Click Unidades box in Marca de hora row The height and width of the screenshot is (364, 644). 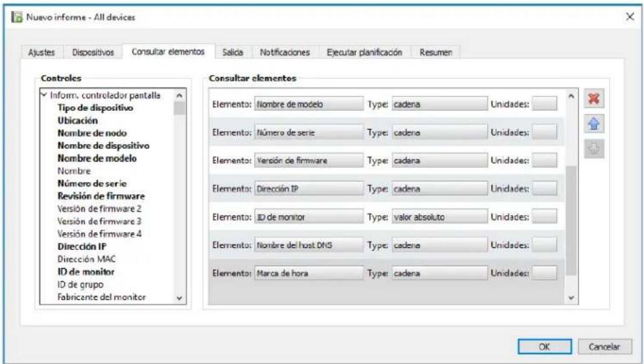tap(545, 273)
